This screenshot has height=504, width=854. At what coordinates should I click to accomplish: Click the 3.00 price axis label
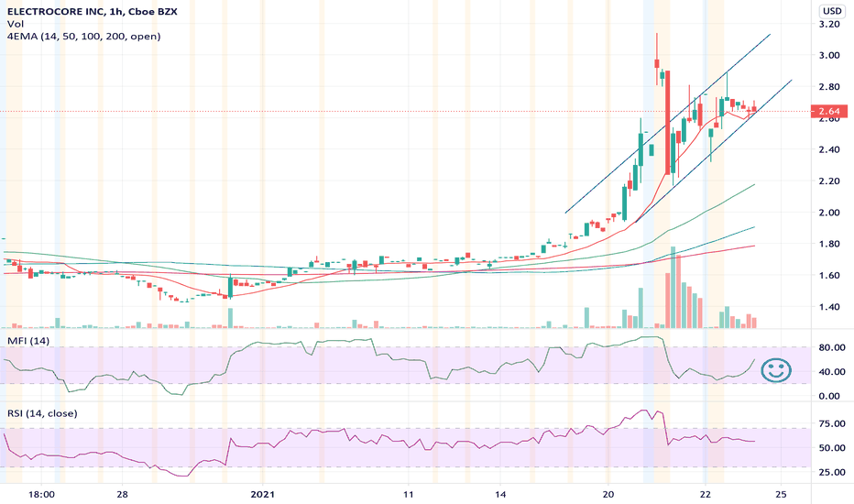[x=829, y=55]
